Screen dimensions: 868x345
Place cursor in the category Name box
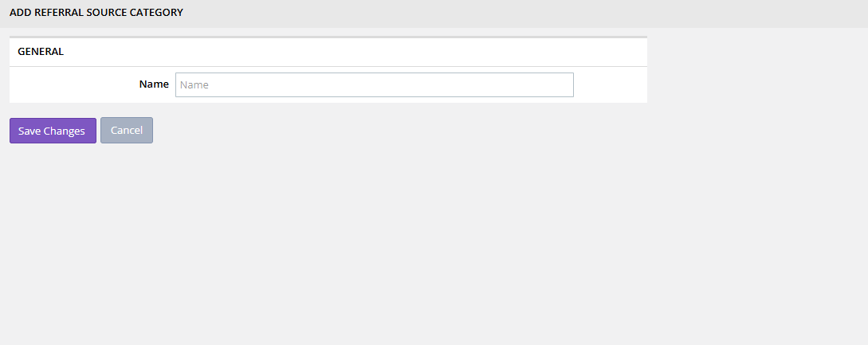tap(374, 84)
